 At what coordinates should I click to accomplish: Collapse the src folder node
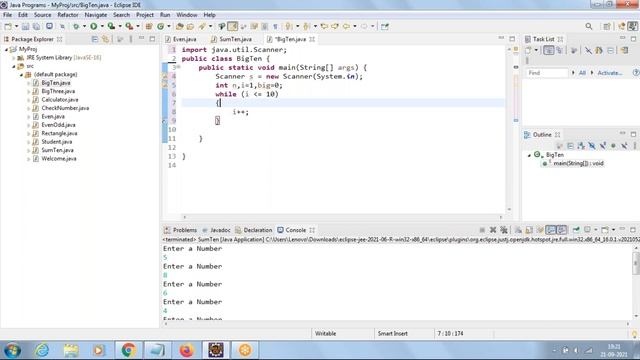tap(14, 66)
